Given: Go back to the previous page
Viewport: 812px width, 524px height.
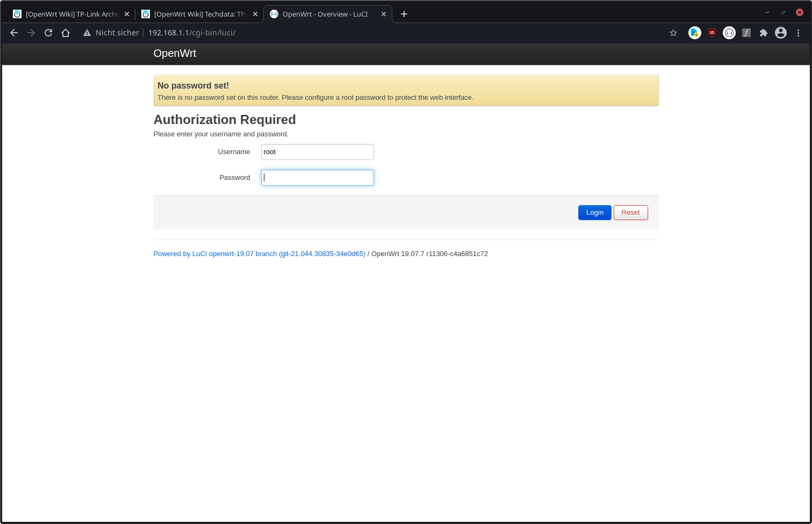Looking at the screenshot, I should pos(14,33).
